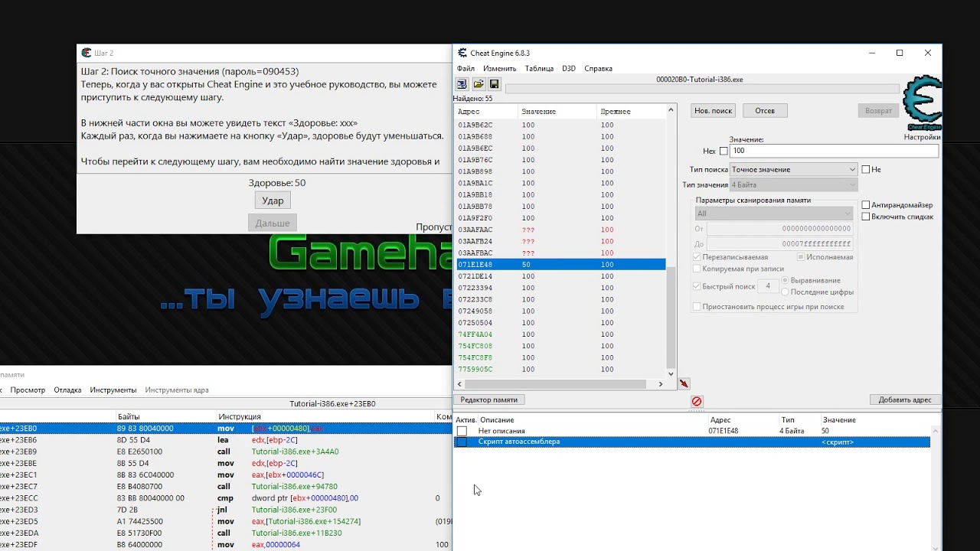Toggle the Перезаписываемая checkbox
The width and height of the screenshot is (980, 551).
click(697, 257)
